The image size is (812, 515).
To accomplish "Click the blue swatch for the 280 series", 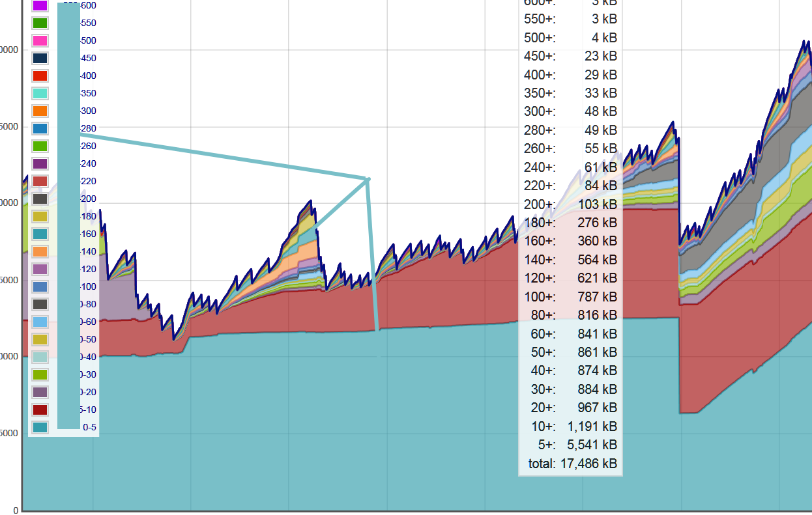I will tap(40, 129).
